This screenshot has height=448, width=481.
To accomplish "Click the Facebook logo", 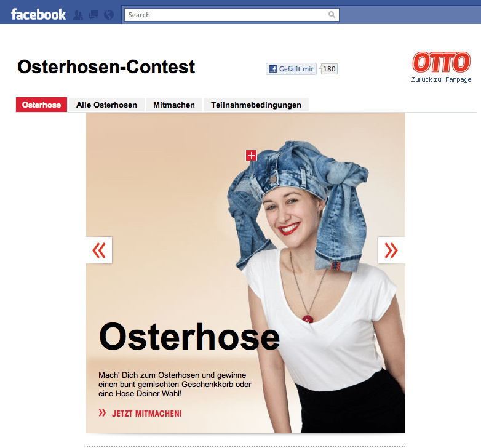I will coord(38,14).
